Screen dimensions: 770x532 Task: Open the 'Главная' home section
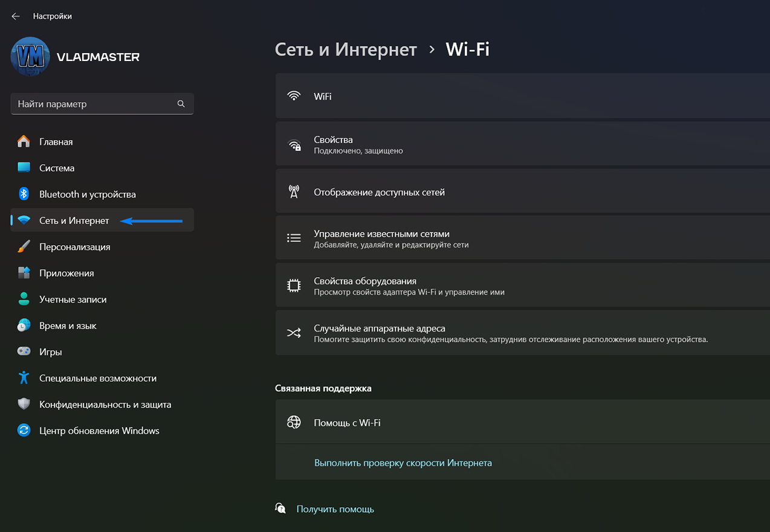tap(56, 142)
